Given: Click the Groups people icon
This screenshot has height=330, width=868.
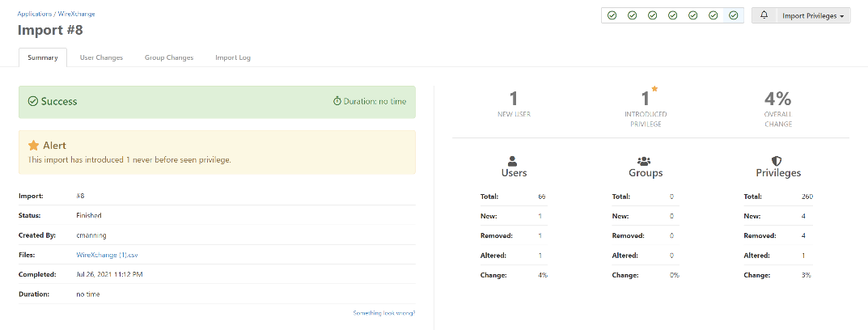Looking at the screenshot, I should click(645, 161).
